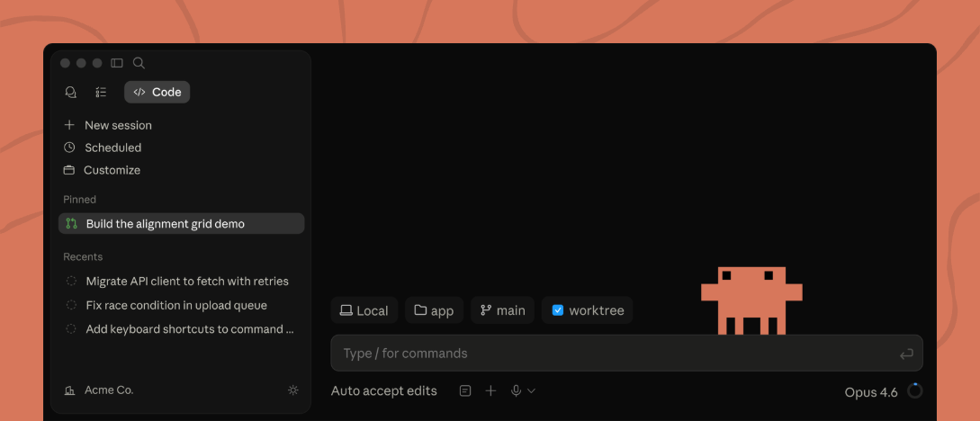Open search via magnifier icon
The image size is (980, 421).
(139, 63)
